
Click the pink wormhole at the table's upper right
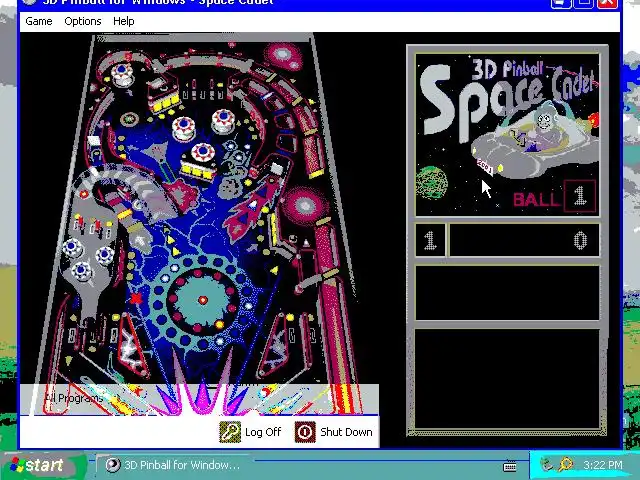[284, 58]
